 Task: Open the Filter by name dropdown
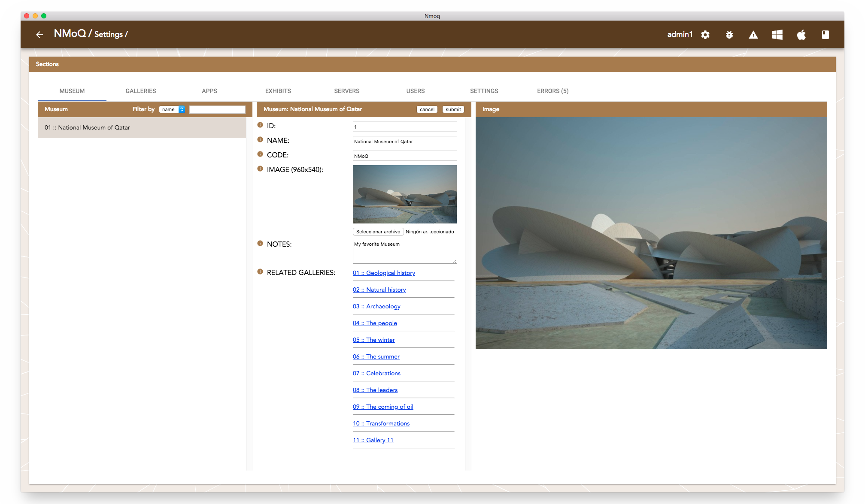click(172, 109)
